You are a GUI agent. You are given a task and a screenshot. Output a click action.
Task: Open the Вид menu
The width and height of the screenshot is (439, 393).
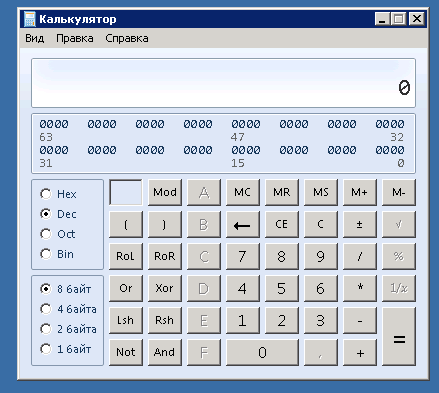tap(35, 38)
